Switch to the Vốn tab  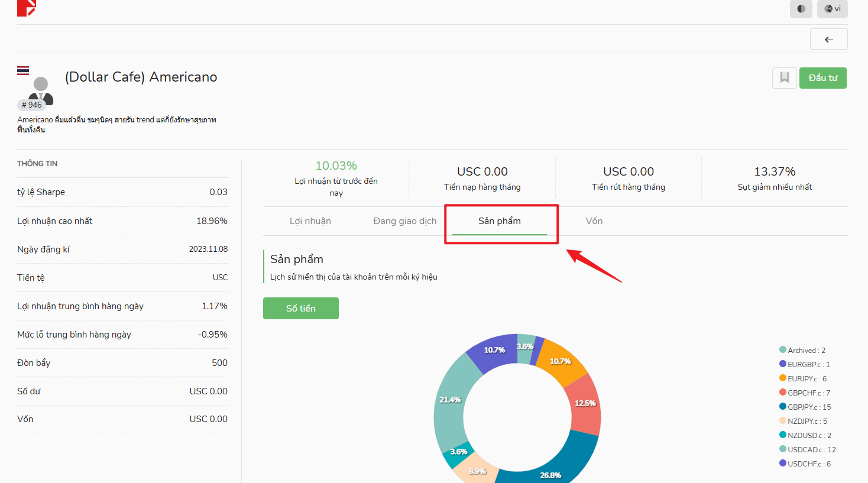coord(594,221)
